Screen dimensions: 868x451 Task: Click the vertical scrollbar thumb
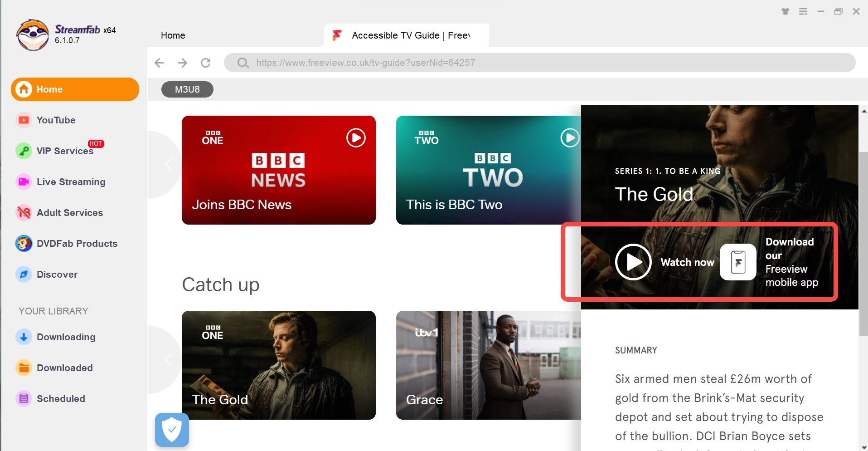pyautogui.click(x=863, y=244)
